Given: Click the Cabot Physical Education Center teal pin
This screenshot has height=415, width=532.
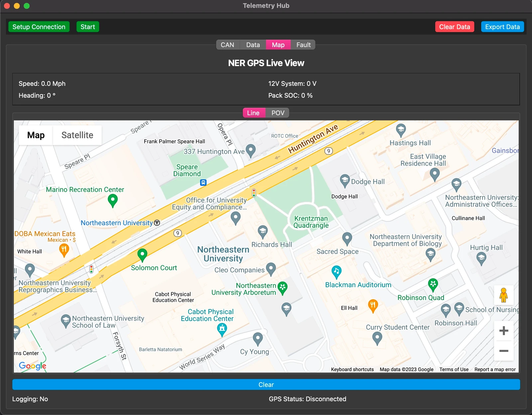Looking at the screenshot, I should point(222,330).
